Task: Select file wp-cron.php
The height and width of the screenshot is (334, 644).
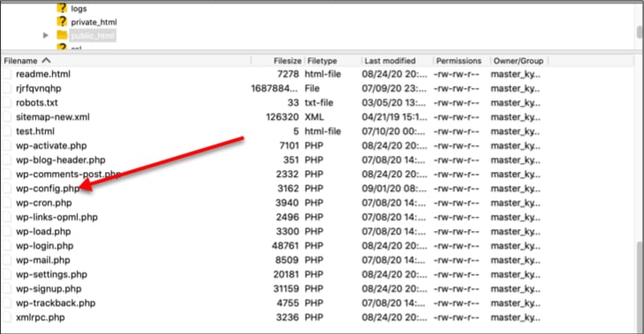Action: [x=44, y=203]
